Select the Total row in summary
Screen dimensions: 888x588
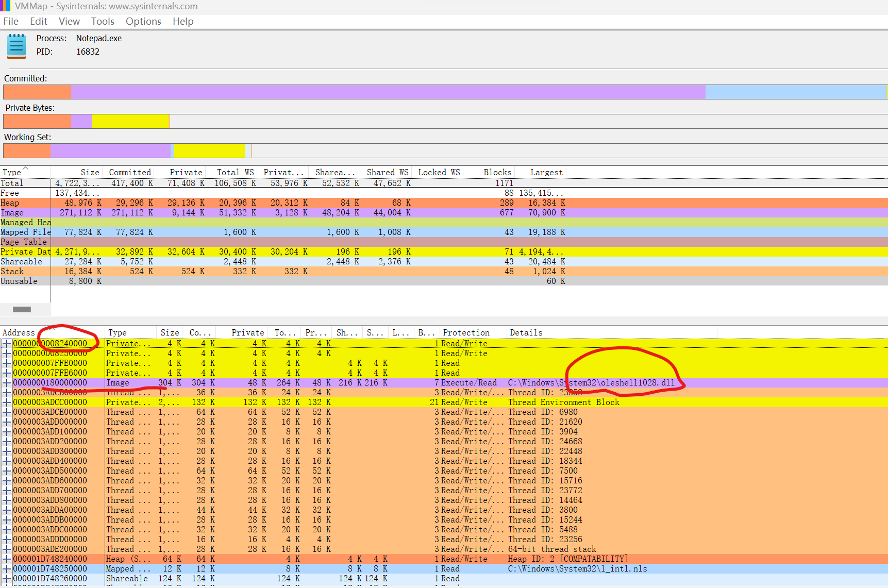[x=444, y=183]
